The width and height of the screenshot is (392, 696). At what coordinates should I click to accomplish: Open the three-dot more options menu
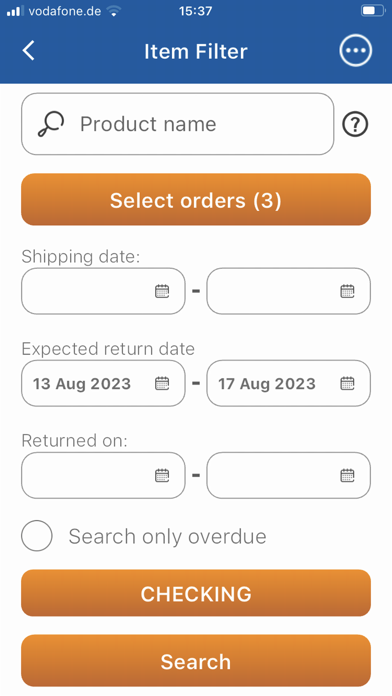click(x=356, y=51)
